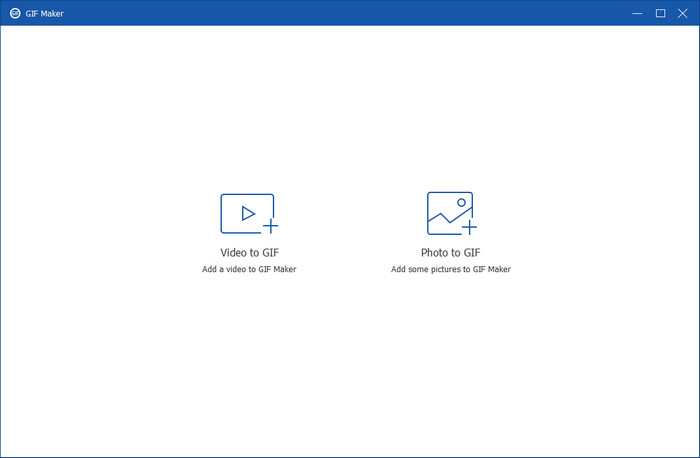Click empty white area above the Video to GIF icon

click(x=249, y=120)
